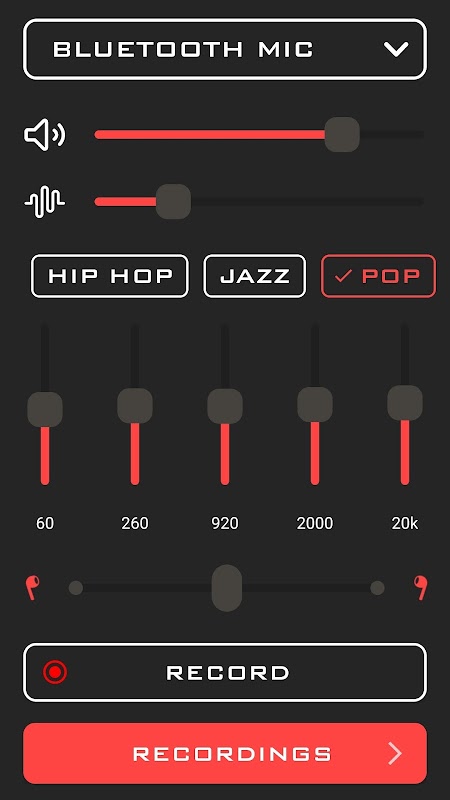Viewport: 450px width, 800px height.
Task: Click the right red earbud icon
Action: click(421, 588)
